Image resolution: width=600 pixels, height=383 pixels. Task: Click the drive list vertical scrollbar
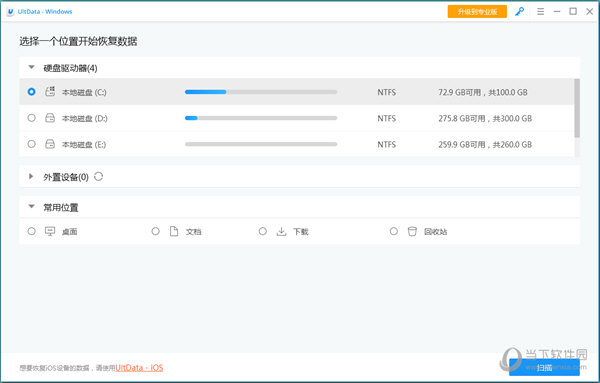577,108
